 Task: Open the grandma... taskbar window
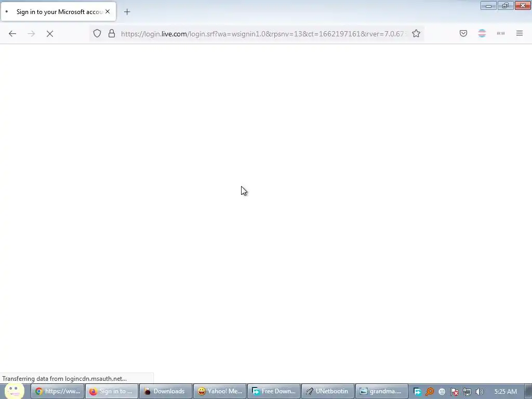382,391
